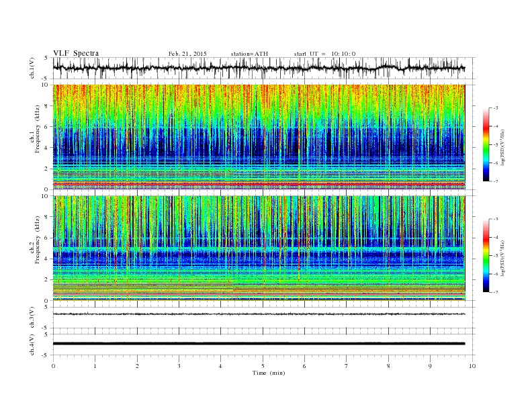Click the "6" minute tick on the time axis
This screenshot has width=532, height=411.
pyautogui.click(x=304, y=366)
